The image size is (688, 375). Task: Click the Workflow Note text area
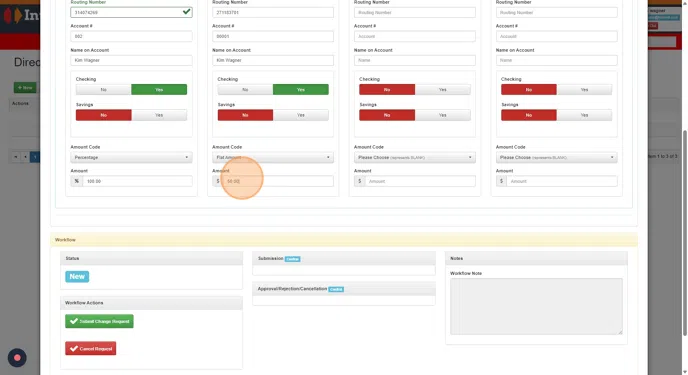point(536,306)
